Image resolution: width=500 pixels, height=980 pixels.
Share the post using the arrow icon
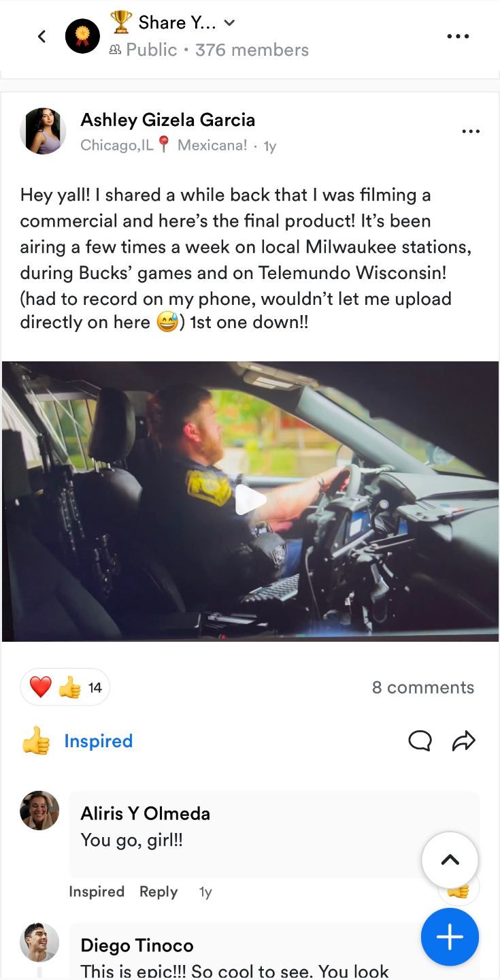pos(463,740)
